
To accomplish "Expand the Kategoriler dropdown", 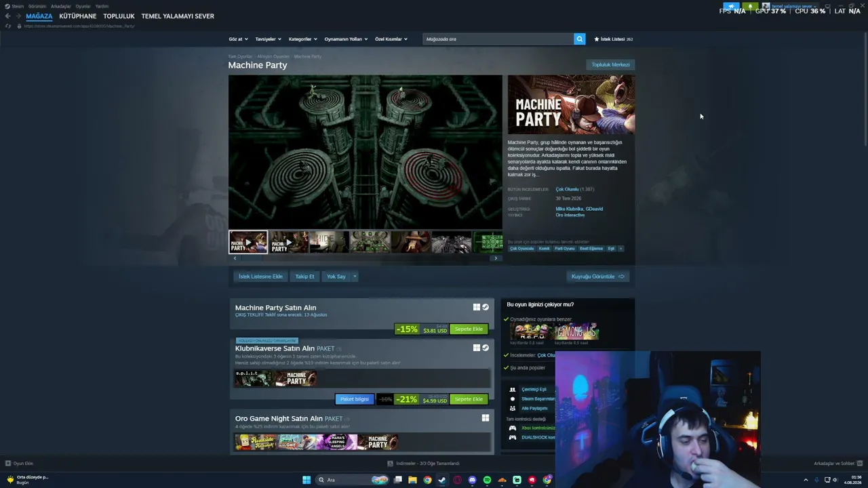I will pos(302,39).
